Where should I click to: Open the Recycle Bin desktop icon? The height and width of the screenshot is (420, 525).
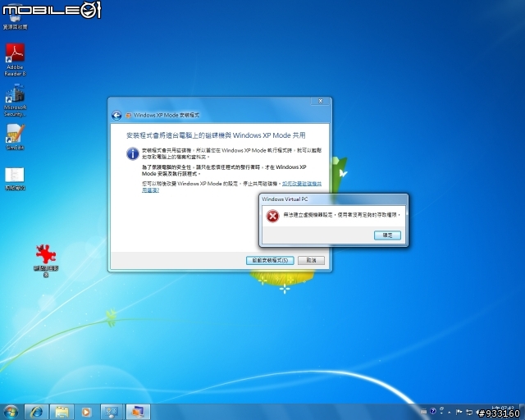click(15, 17)
